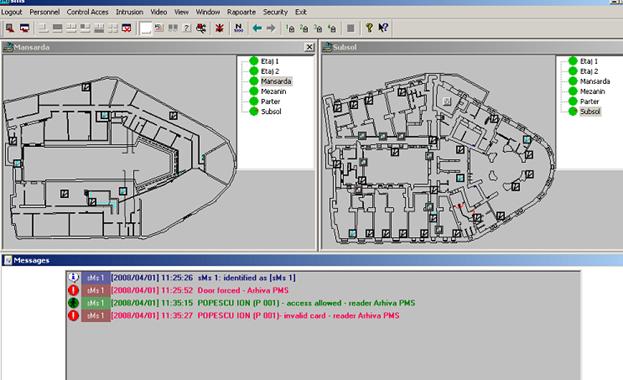The width and height of the screenshot is (623, 380).
Task: Click the blue N toolbar icon
Action: (238, 28)
